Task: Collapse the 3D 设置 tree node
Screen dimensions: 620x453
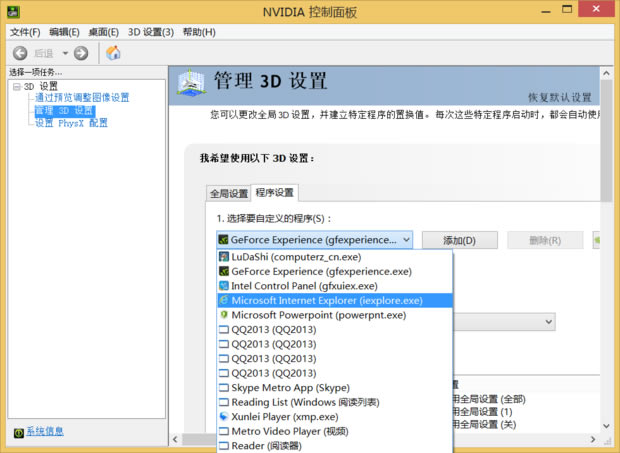Action: (17, 87)
